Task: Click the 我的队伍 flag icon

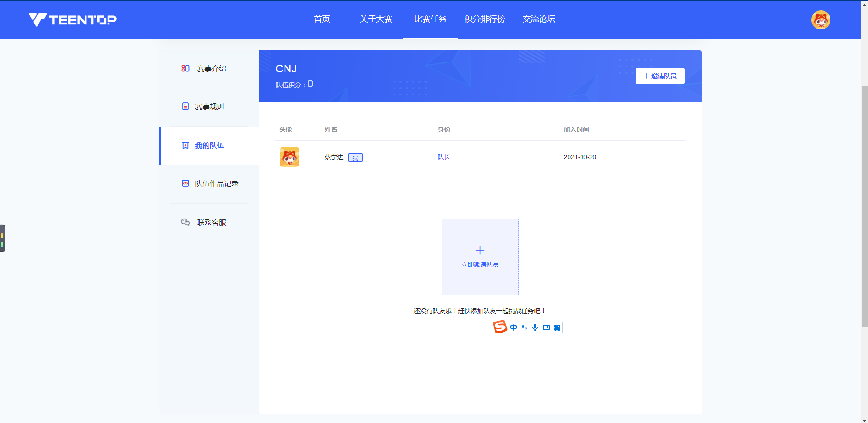Action: (x=185, y=145)
